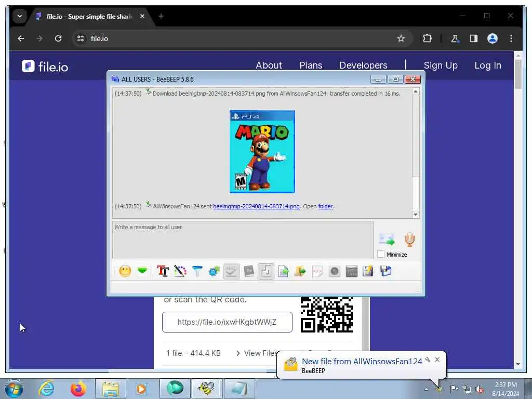Select the file.io browser tab

point(90,16)
